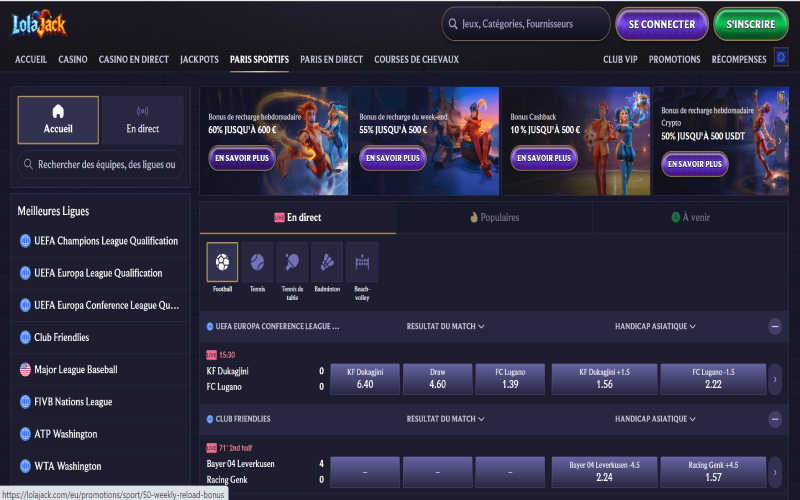Open Club VIP page
This screenshot has height=500, width=800.
coord(620,59)
